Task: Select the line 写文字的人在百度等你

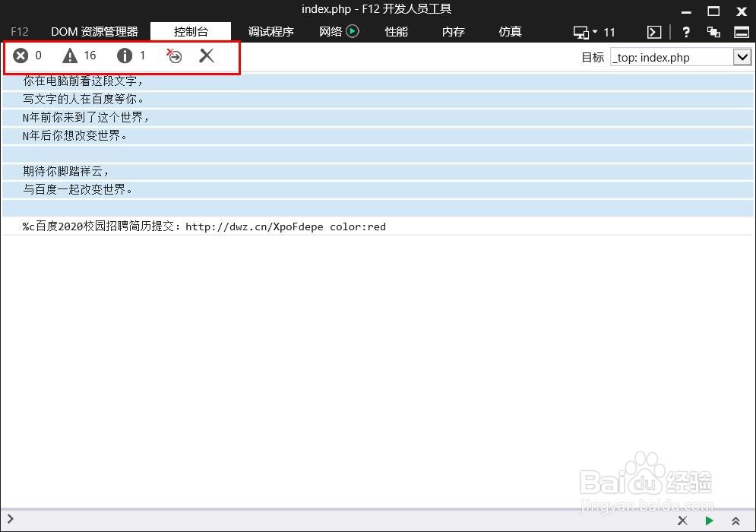Action: coord(378,100)
